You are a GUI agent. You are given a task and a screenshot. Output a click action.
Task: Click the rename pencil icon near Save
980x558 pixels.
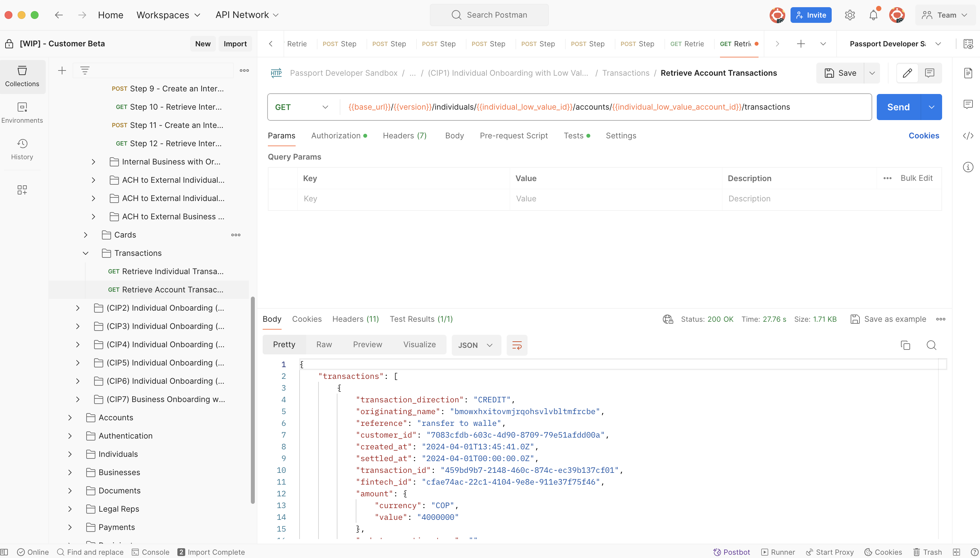click(907, 73)
